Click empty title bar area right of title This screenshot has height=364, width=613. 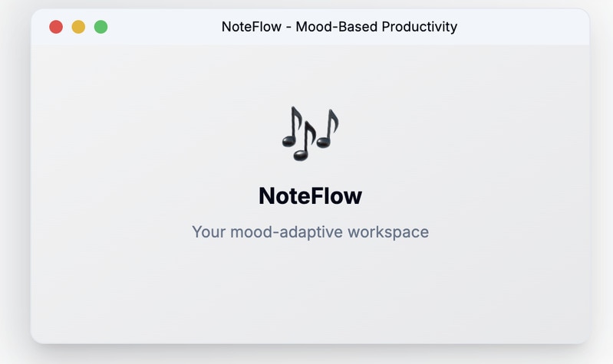[x=522, y=27]
